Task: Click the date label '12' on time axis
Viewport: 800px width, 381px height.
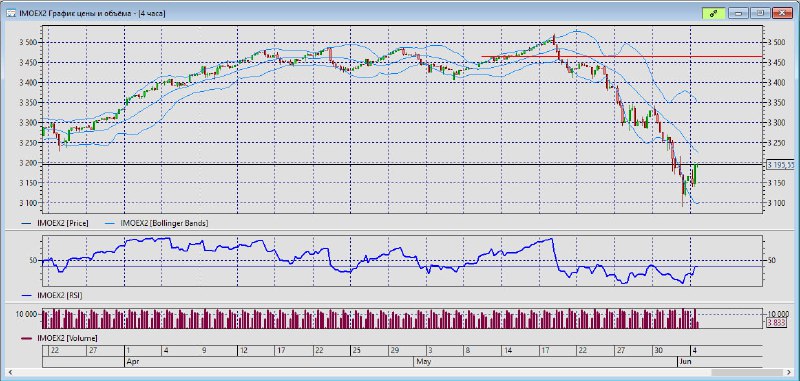Action: coord(243,350)
